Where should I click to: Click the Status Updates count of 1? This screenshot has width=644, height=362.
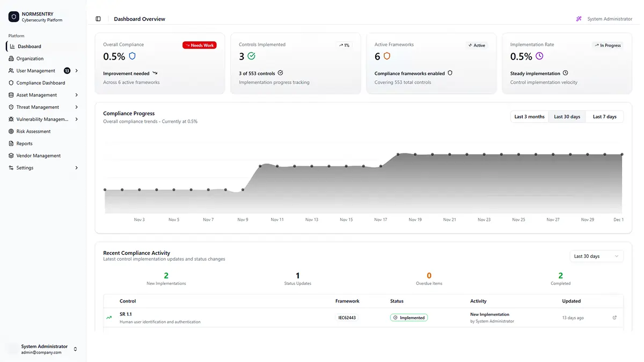click(298, 276)
